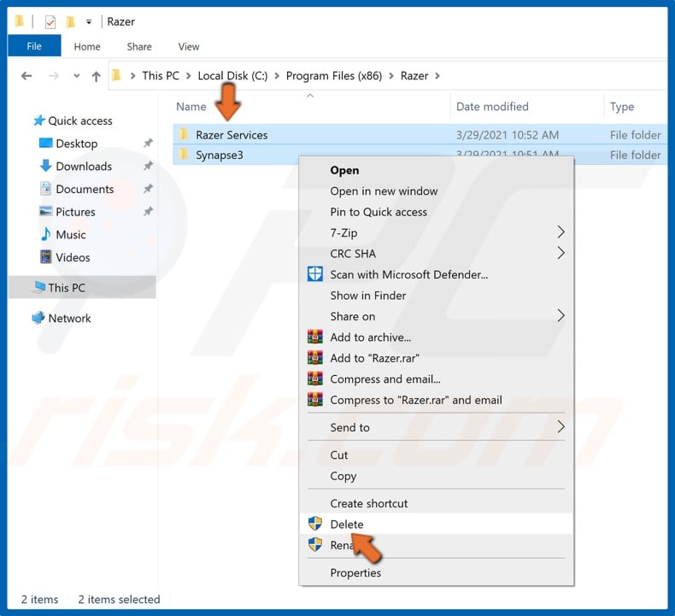Sort by Date modified column header
Screen dimensions: 675x616
(x=492, y=106)
